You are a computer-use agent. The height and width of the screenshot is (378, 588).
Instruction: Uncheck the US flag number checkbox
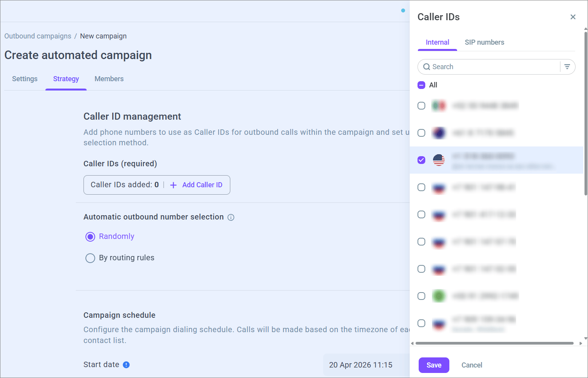click(421, 160)
